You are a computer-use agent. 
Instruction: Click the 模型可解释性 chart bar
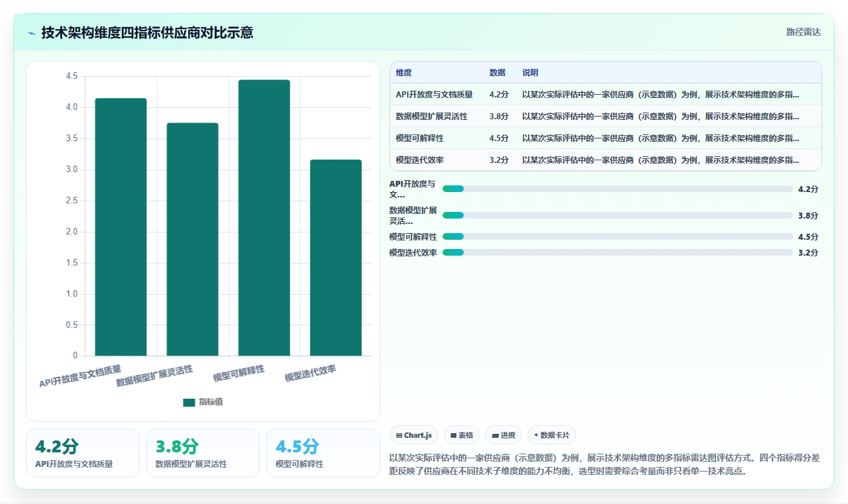(264, 218)
